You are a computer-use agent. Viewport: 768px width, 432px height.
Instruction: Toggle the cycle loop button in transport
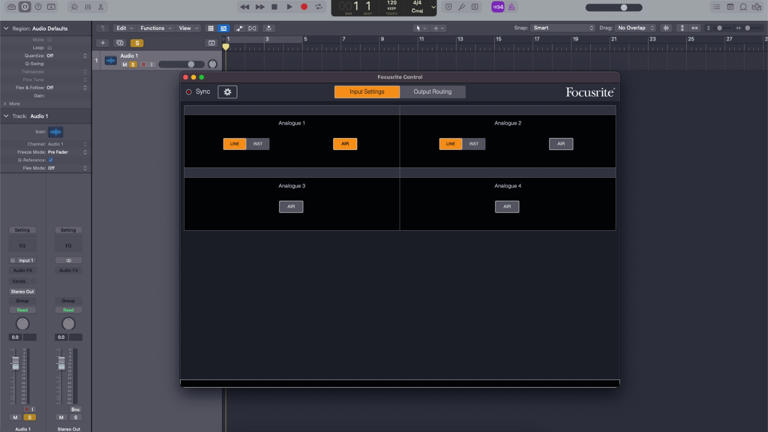click(x=319, y=7)
